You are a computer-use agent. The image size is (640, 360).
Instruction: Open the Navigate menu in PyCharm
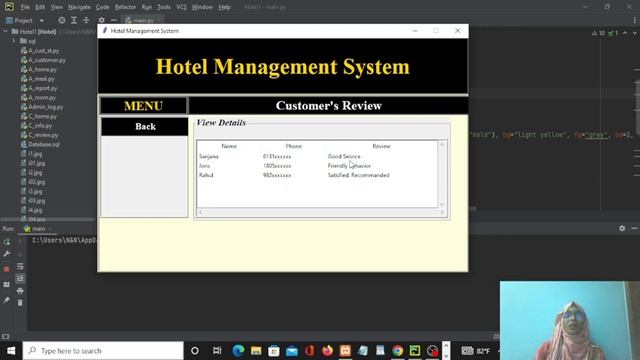click(x=79, y=7)
